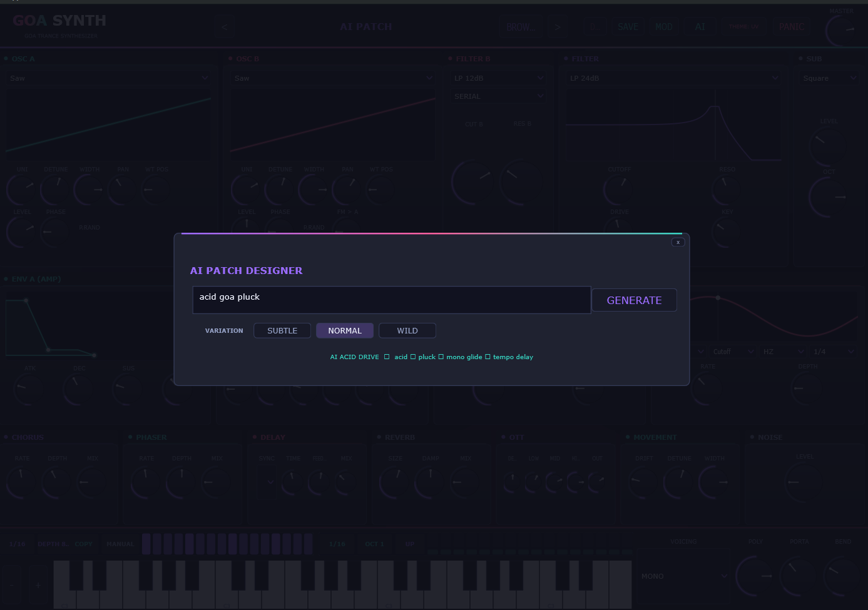Open the AI tab in top bar
This screenshot has width=868, height=610.
click(700, 27)
